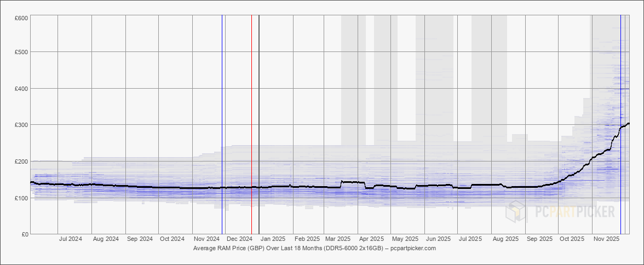Click the chart caption mentioning pcpartpicker.com
Image resolution: width=644 pixels, height=265 pixels.
[314, 248]
